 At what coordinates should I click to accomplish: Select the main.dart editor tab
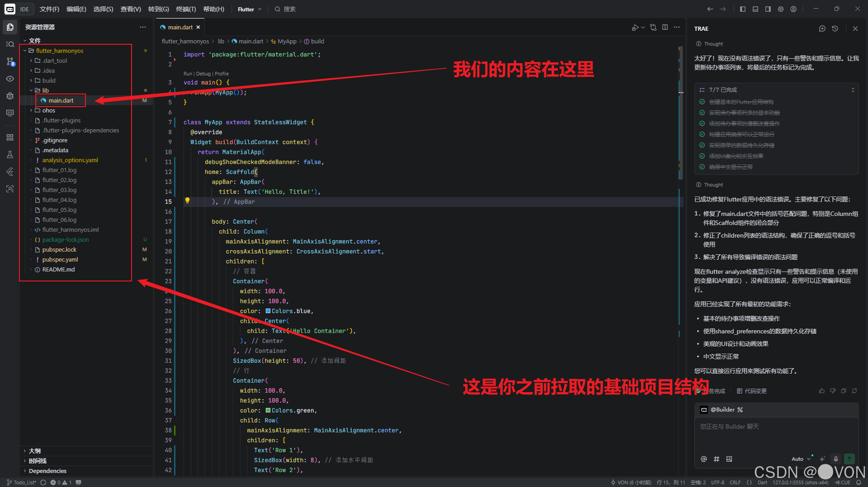pyautogui.click(x=180, y=27)
